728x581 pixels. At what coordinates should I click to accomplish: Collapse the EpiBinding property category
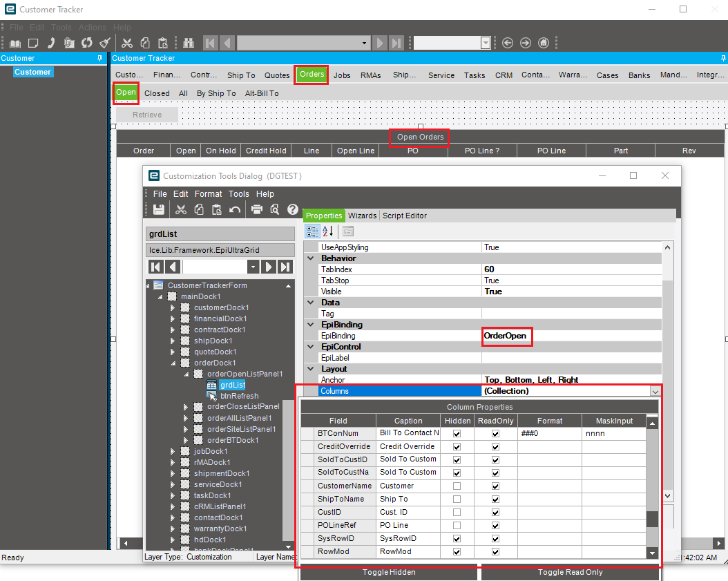[311, 325]
